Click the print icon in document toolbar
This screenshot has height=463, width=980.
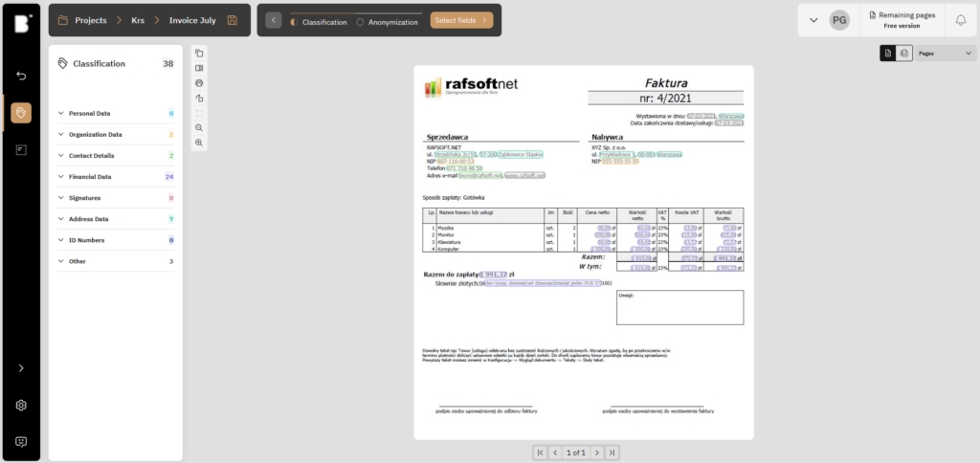199,83
